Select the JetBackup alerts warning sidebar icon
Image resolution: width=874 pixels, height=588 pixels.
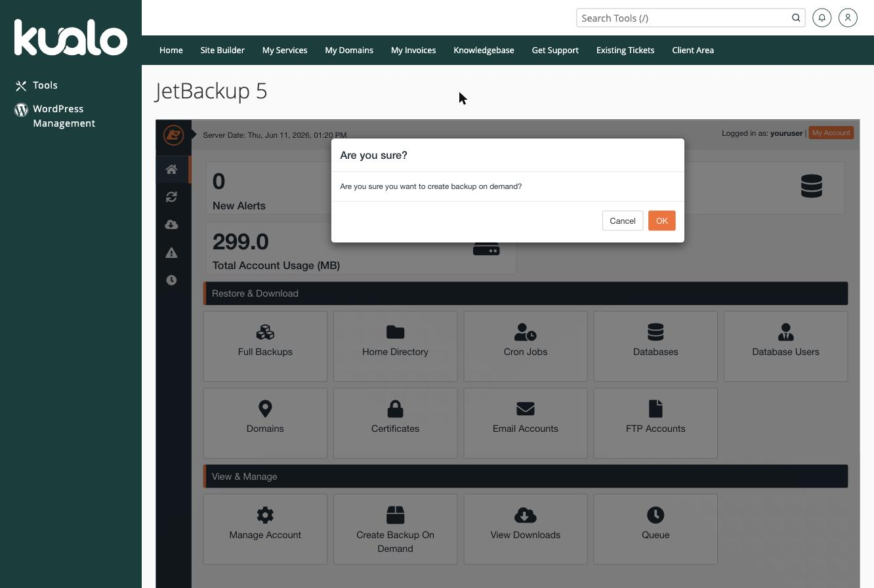point(171,253)
